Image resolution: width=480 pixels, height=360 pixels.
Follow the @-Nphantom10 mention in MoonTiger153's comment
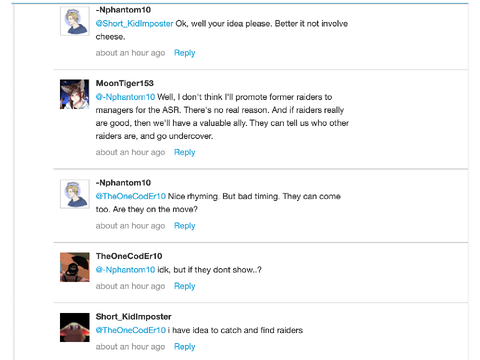pos(125,97)
